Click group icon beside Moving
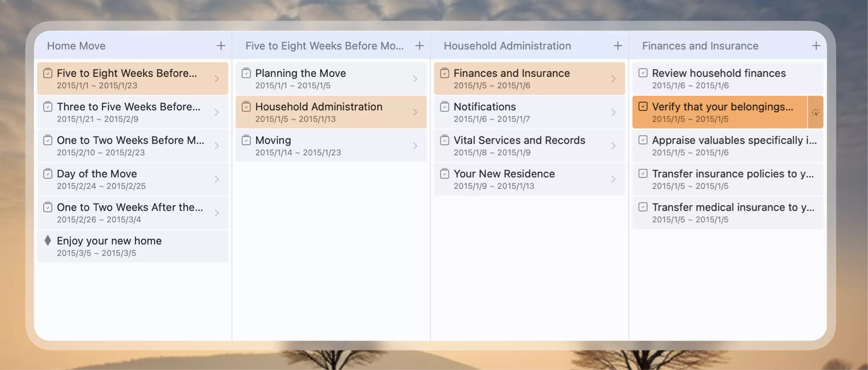 (246, 140)
